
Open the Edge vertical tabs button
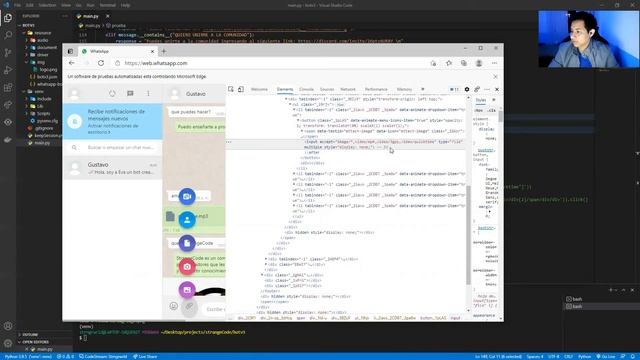click(70, 51)
